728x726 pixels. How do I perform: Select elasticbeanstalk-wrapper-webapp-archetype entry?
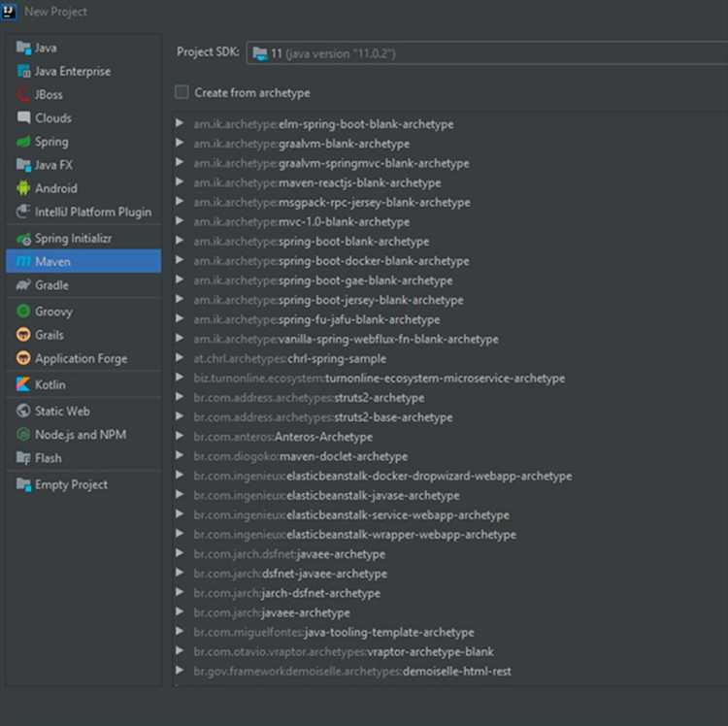(x=355, y=534)
